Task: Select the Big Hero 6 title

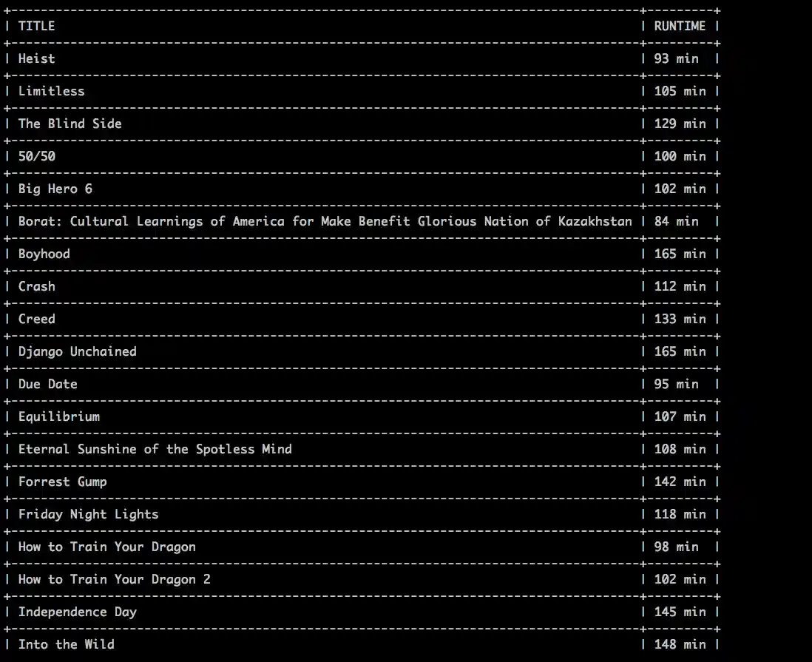Action: (55, 189)
